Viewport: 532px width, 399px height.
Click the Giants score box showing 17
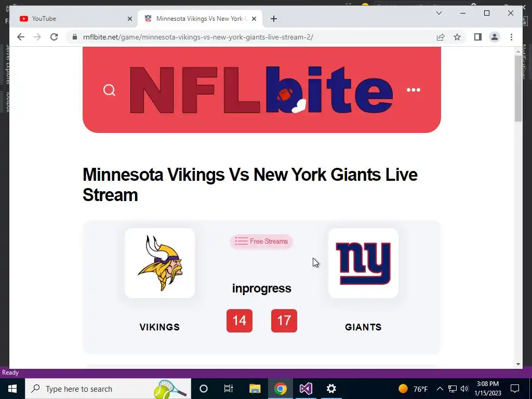(x=284, y=321)
